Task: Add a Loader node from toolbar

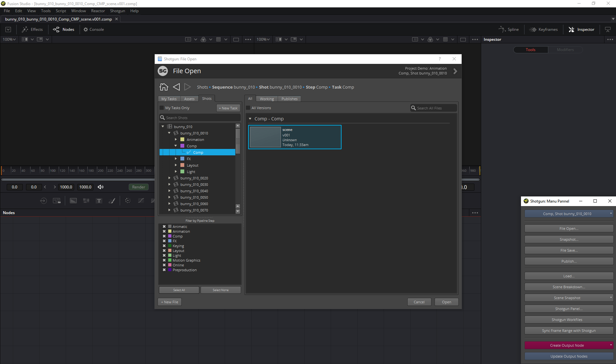Action: pos(43,201)
